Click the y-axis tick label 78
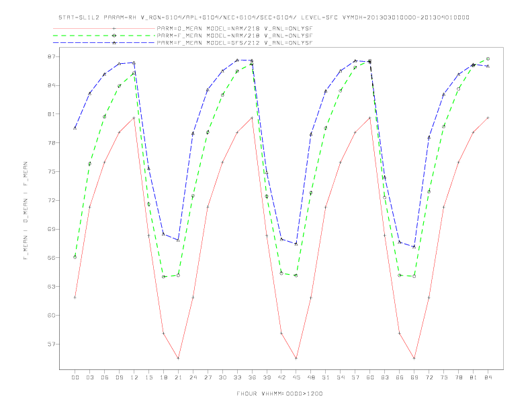 coord(51,143)
